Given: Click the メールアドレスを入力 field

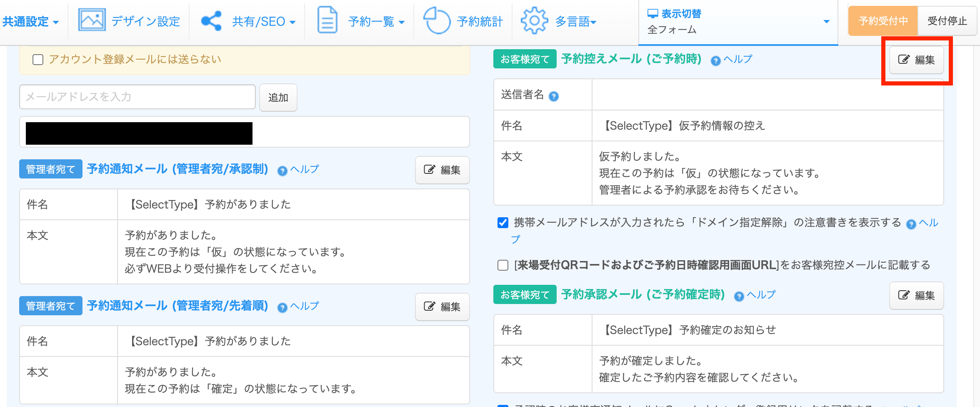Looking at the screenshot, I should click(x=137, y=97).
